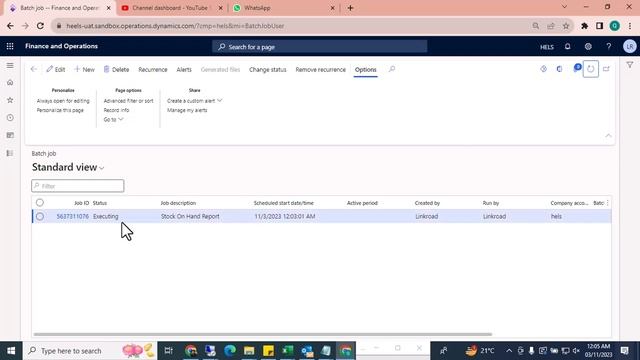Open the Chrome tab search chevron

pos(564,7)
